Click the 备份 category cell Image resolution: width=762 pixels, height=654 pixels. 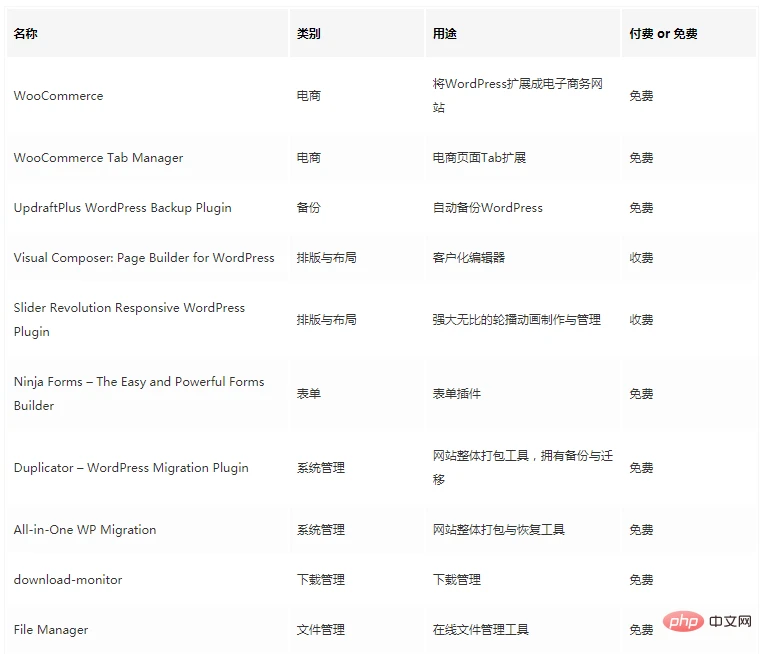(x=309, y=208)
